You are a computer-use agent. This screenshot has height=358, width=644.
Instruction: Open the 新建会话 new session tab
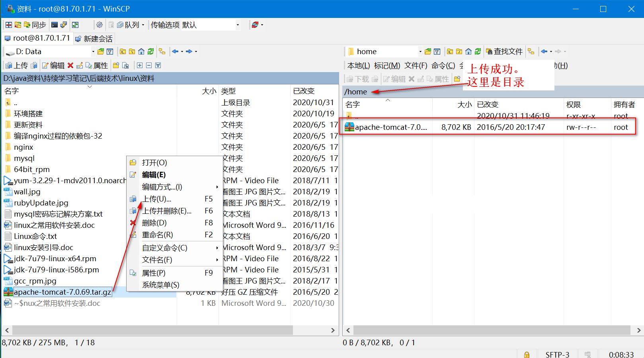pyautogui.click(x=94, y=39)
